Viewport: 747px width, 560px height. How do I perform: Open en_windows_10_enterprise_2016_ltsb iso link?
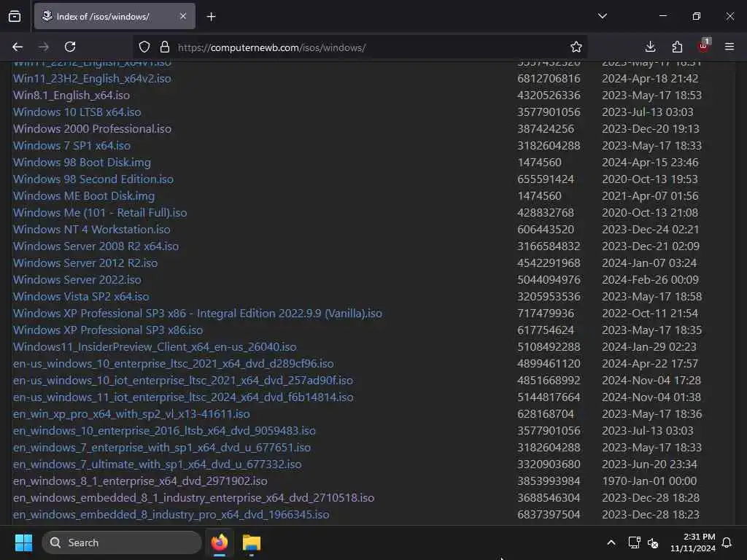(164, 430)
